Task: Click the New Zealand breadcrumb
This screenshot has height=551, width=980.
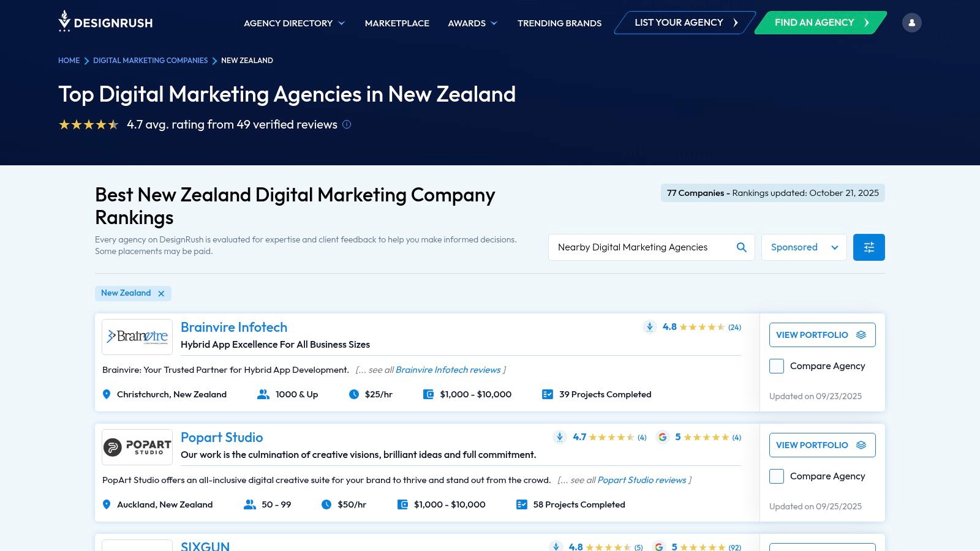Action: pos(247,61)
